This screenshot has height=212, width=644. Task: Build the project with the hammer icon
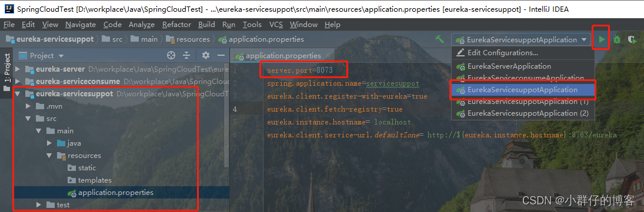(x=440, y=39)
